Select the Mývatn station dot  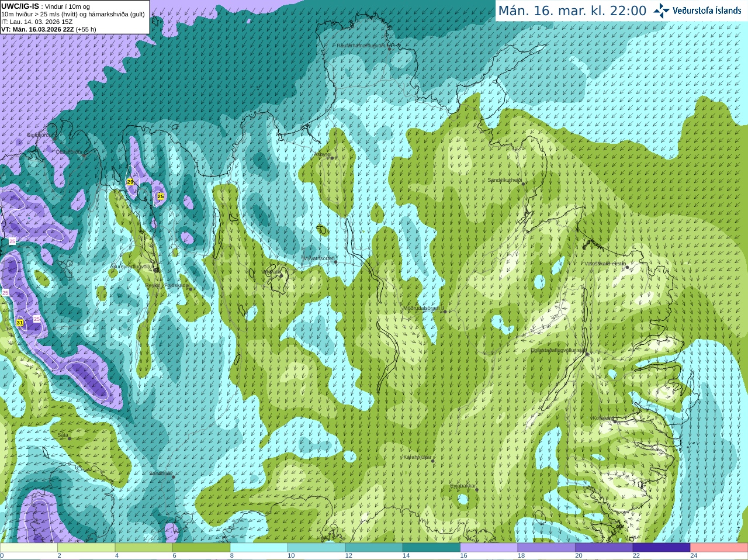[x=281, y=275]
